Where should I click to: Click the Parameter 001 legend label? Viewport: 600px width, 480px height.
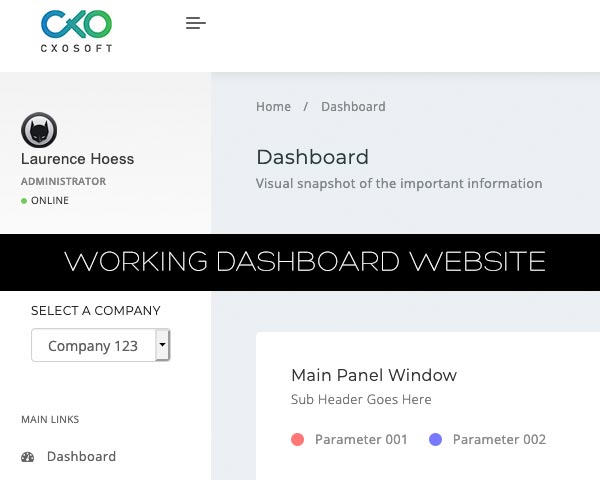tap(361, 439)
